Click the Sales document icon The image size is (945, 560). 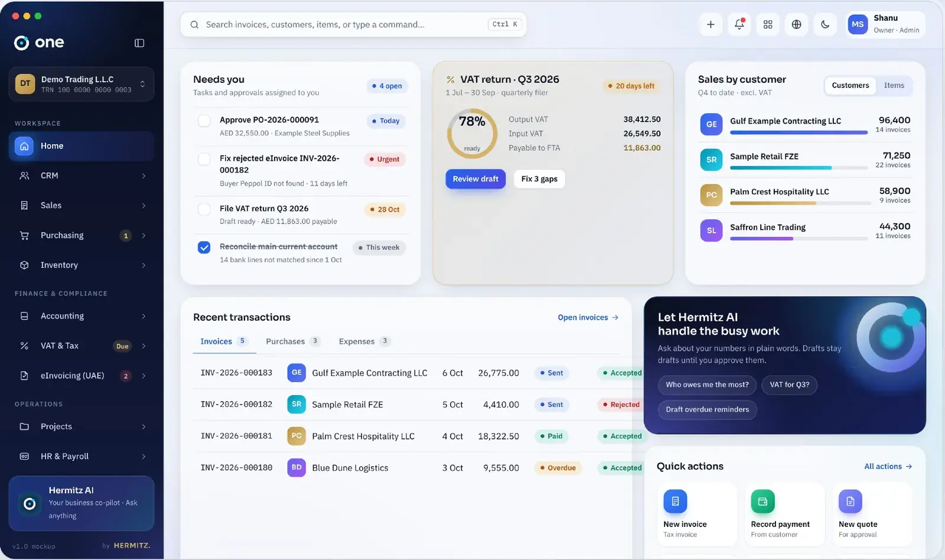[x=24, y=206]
